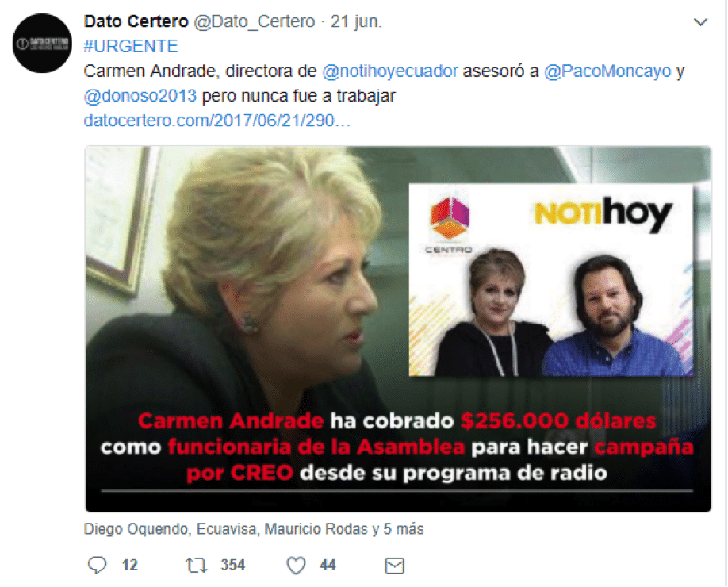Open the @PacoMoncayo mention
The height and width of the screenshot is (587, 728).
(x=607, y=71)
